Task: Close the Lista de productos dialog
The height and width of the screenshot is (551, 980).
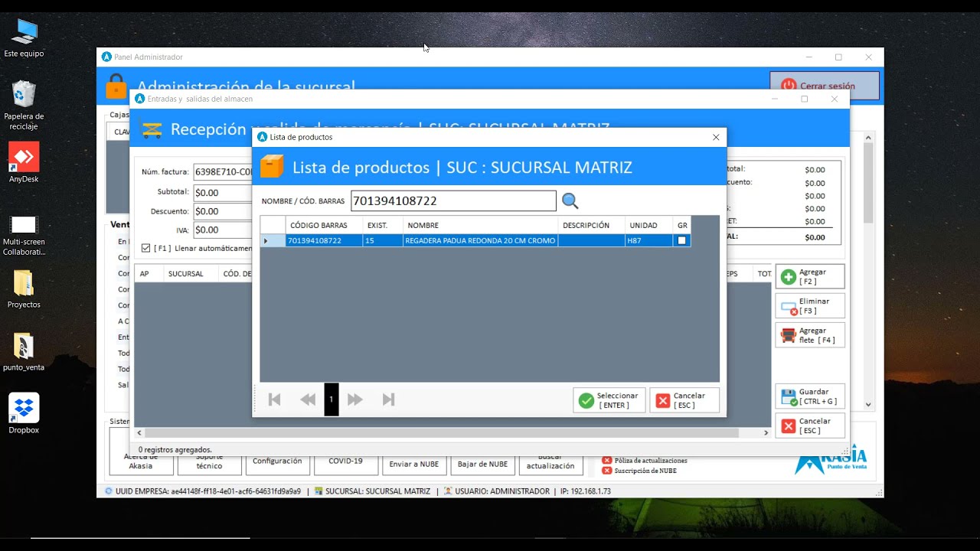Action: click(x=716, y=138)
